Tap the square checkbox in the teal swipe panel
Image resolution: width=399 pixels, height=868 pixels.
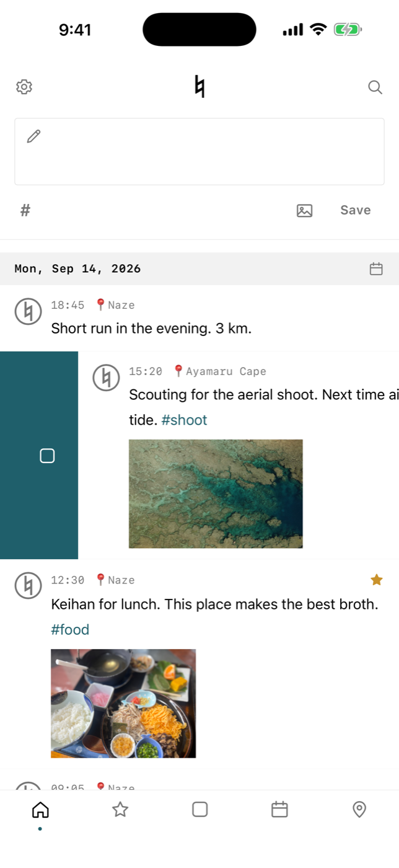coord(47,456)
